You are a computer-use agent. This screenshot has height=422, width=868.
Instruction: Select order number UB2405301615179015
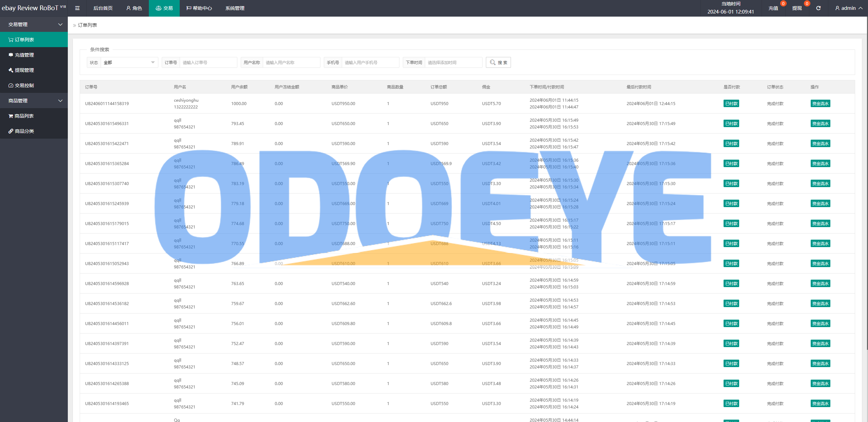pos(107,223)
